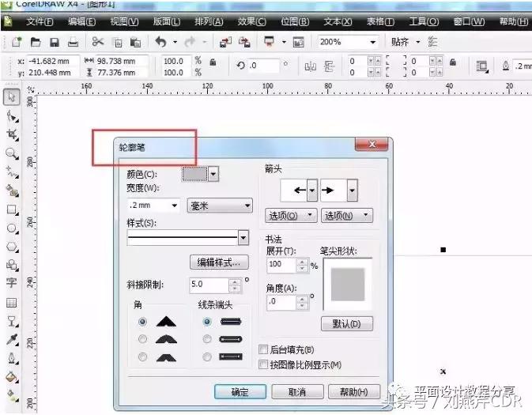Click the Print icon
The height and width of the screenshot is (415, 532).
tap(73, 42)
